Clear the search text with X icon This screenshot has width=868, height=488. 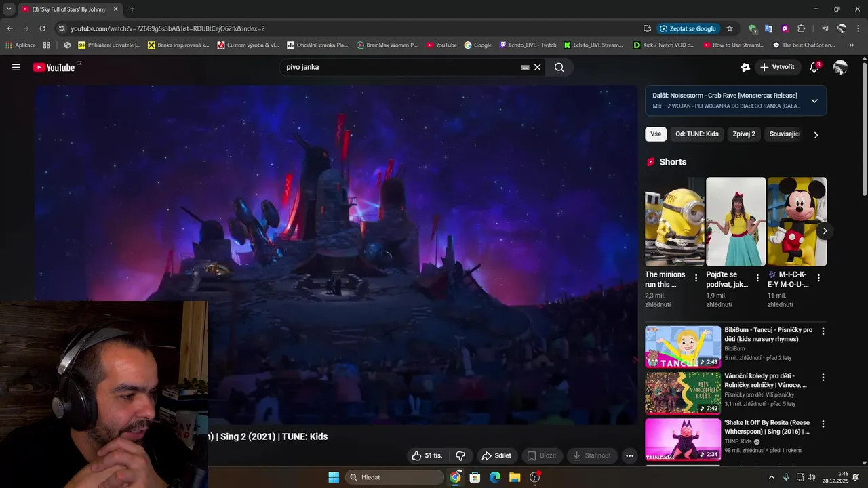tap(538, 67)
